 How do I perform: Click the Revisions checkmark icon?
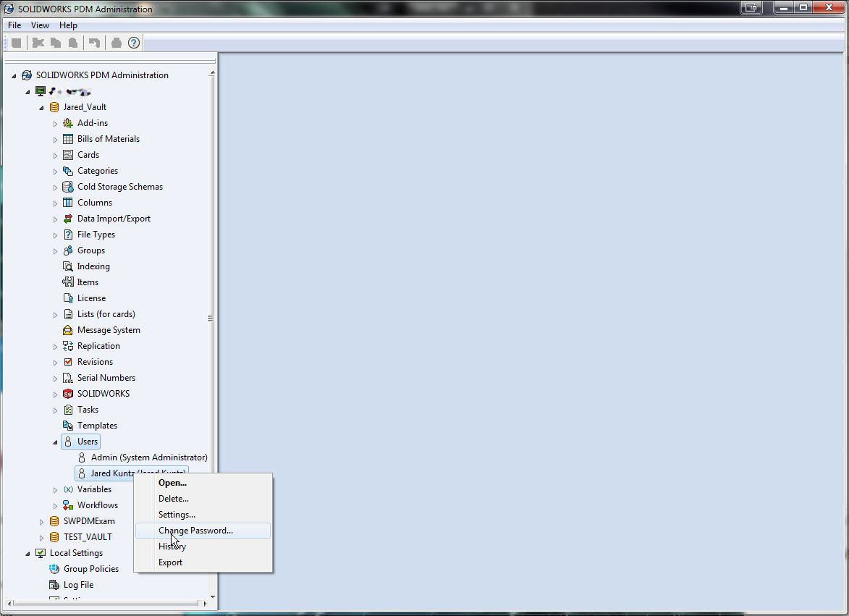pyautogui.click(x=68, y=362)
